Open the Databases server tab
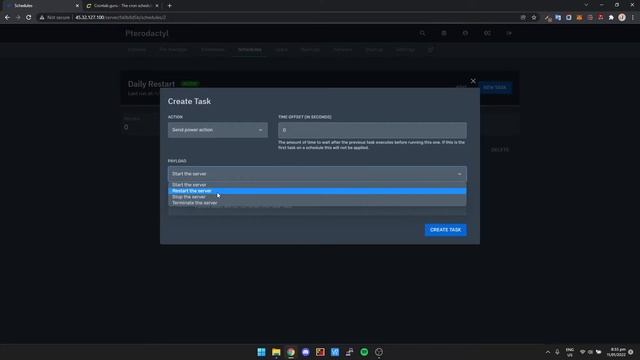Screen dimensions: 640x360 (212, 50)
